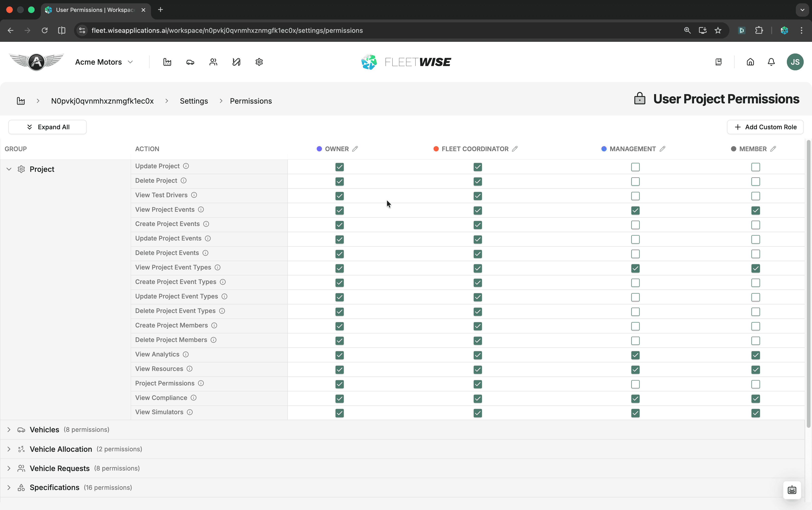The width and height of the screenshot is (812, 510).
Task: Enable Delete Project for Member
Action: click(755, 182)
